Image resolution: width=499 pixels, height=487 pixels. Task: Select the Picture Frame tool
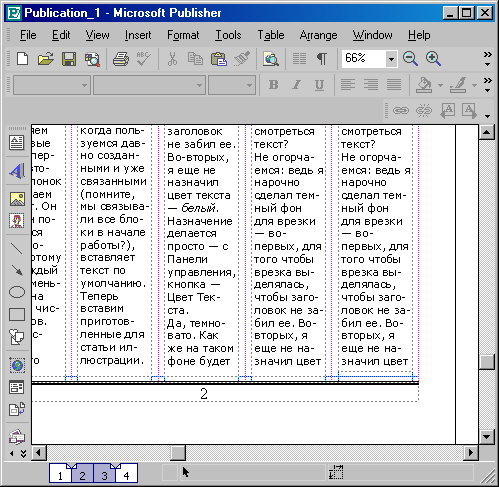[17, 199]
